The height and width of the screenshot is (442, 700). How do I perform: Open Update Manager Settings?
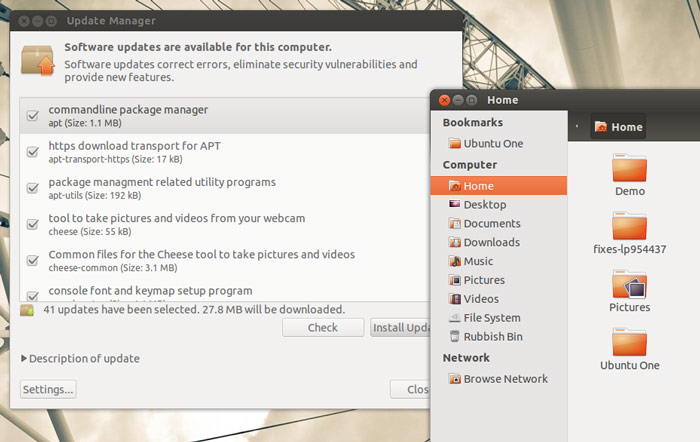(48, 389)
